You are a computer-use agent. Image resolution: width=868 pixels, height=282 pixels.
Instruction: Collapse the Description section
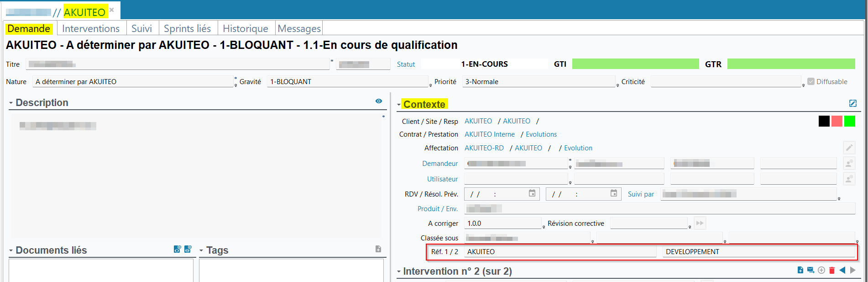coord(11,103)
